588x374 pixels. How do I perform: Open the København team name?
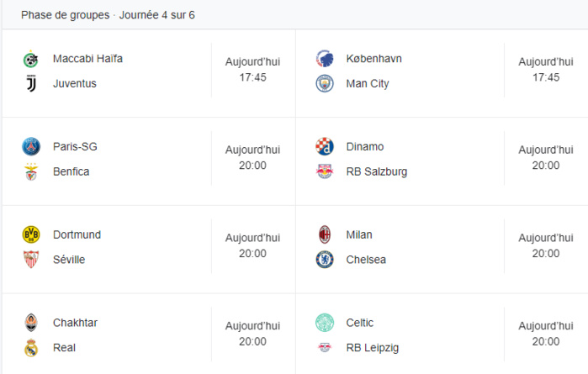[x=373, y=59]
